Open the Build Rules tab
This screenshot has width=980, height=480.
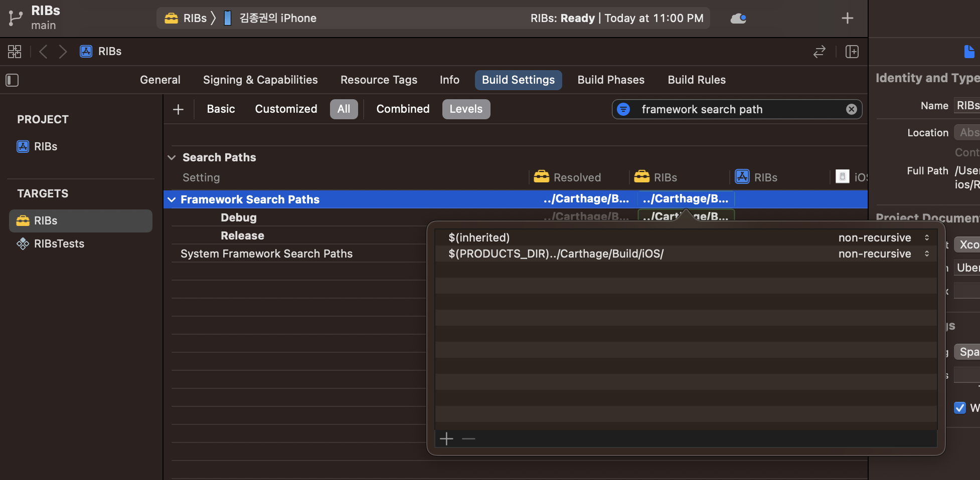tap(697, 80)
